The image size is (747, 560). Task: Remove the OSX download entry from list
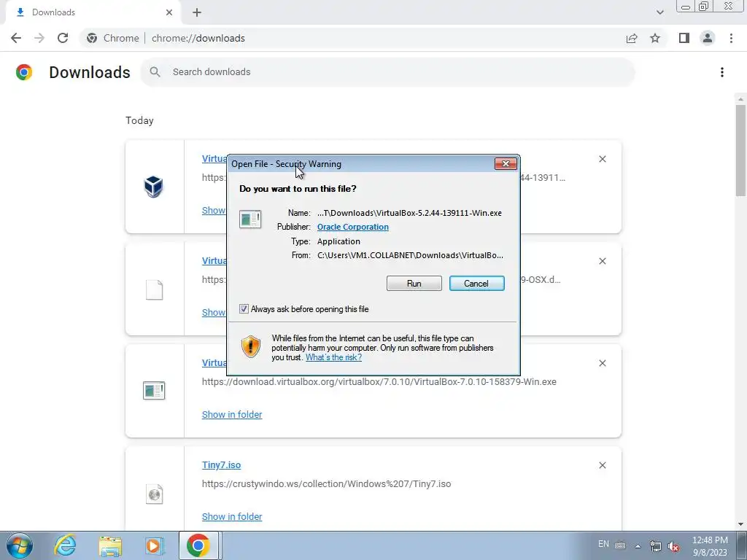pos(602,261)
